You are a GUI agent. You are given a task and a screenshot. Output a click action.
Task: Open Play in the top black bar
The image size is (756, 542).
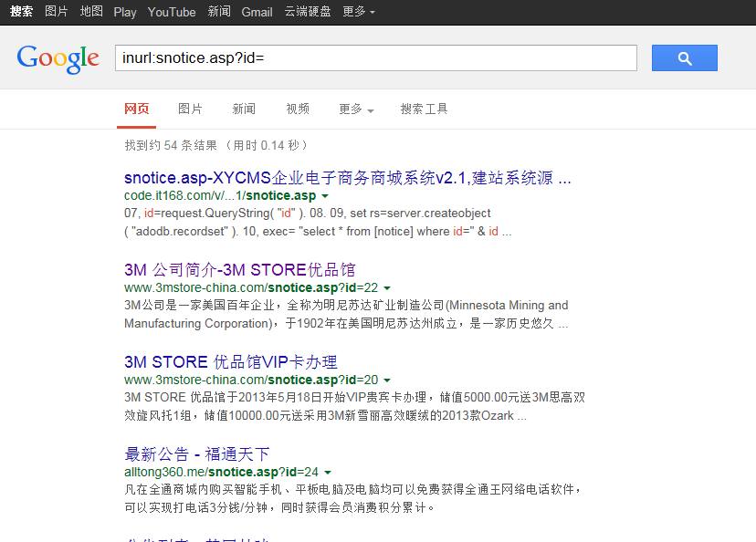(x=125, y=12)
